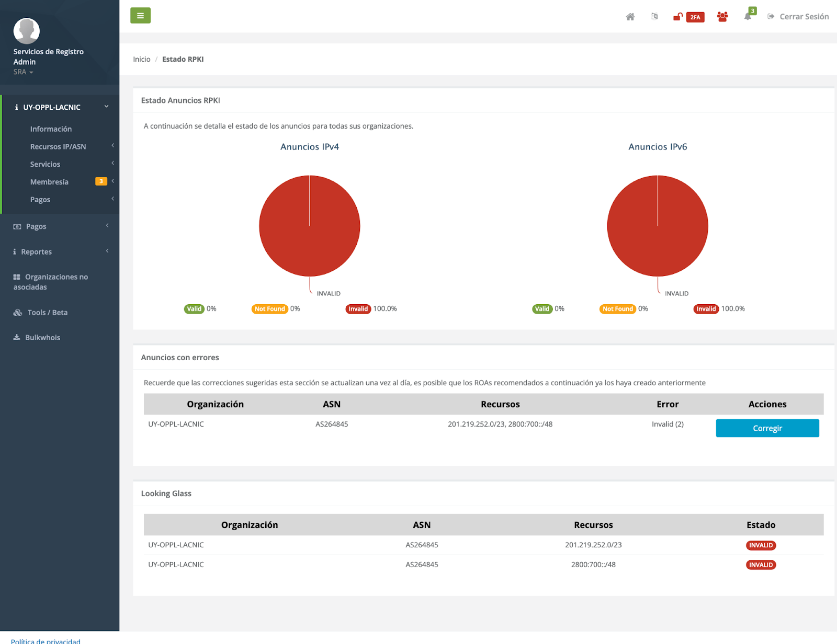
Task: Open Organizaciones no asociadas in the sidebar
Action: tap(51, 282)
